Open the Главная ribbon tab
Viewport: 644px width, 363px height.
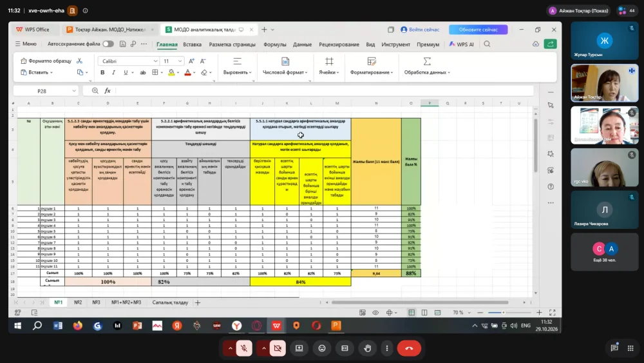(167, 44)
